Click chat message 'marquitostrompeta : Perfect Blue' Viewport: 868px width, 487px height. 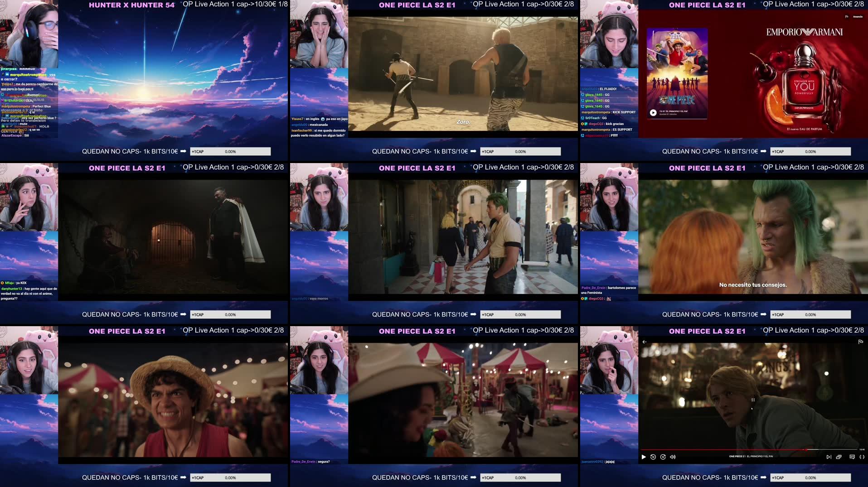pos(26,106)
